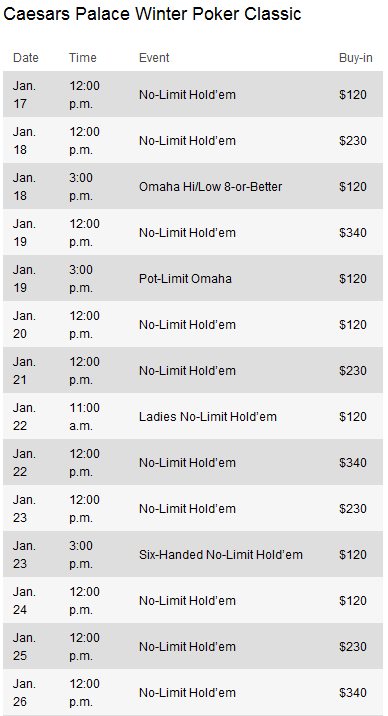Select the Omaha Hi/Low 8-or-Better event
388x716 pixels.
210,187
